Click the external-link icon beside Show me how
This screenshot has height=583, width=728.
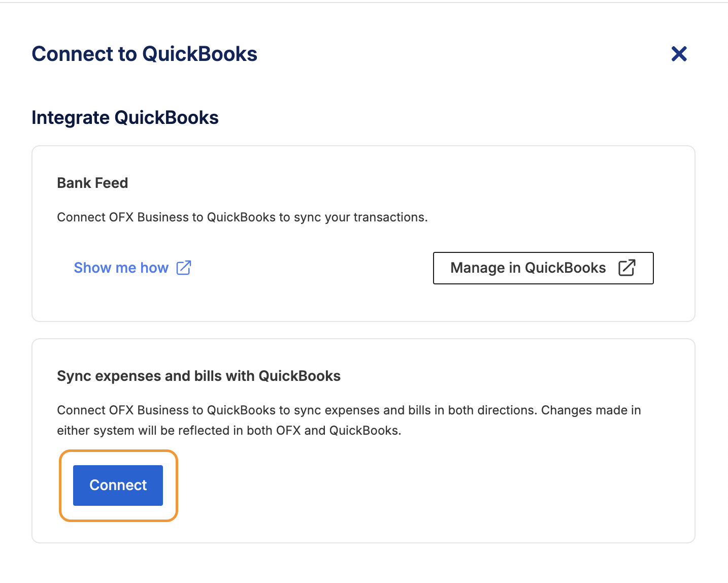(x=184, y=268)
